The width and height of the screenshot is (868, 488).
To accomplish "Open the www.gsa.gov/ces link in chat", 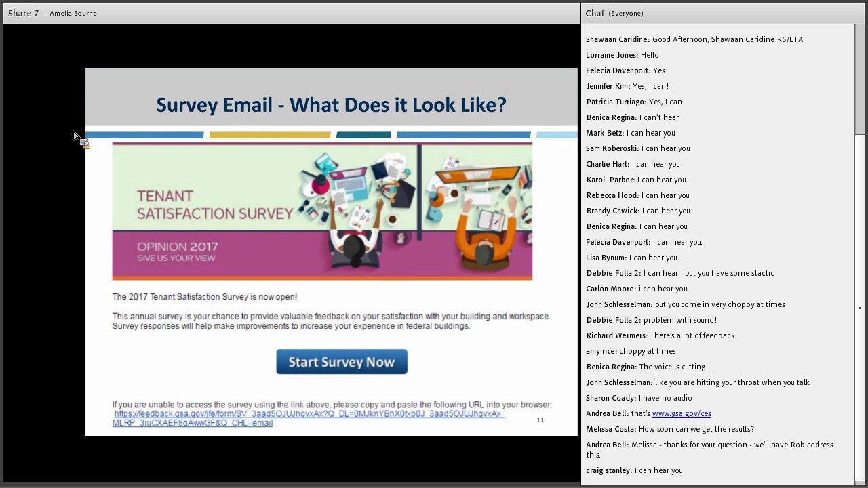I will pos(681,413).
